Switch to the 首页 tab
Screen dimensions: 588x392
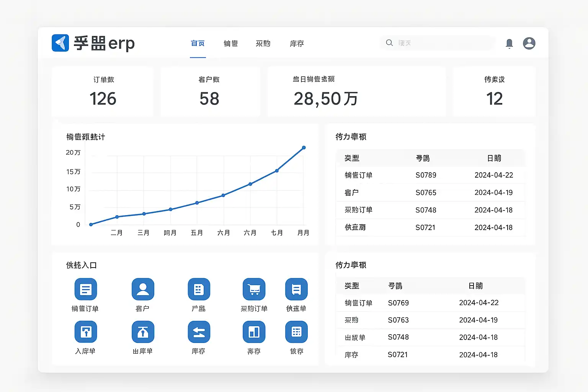click(x=198, y=44)
